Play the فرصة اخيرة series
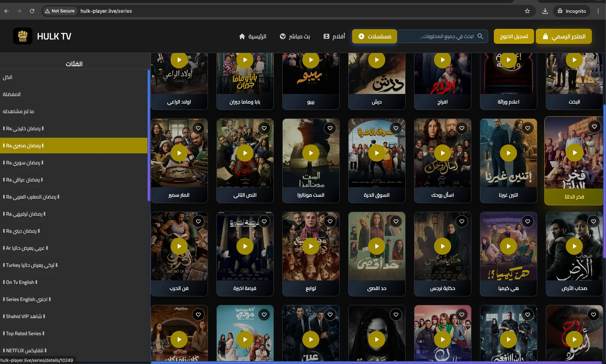This screenshot has width=606, height=364. point(245,246)
